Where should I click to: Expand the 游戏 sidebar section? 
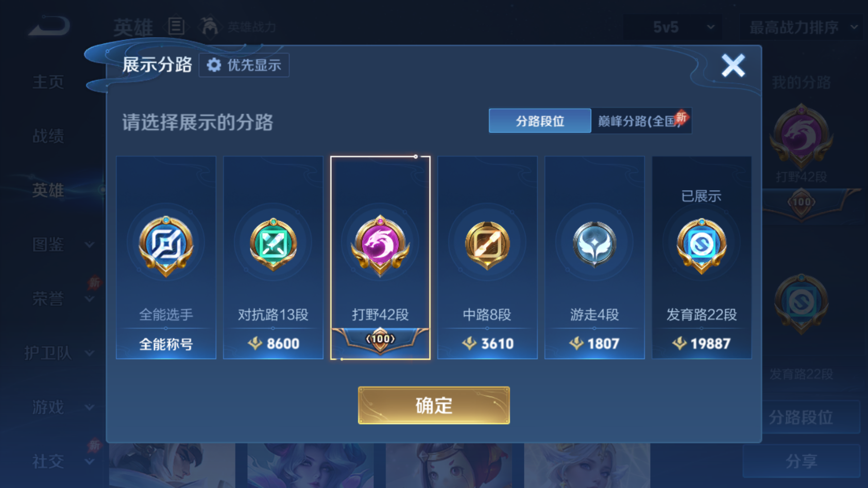(62, 407)
